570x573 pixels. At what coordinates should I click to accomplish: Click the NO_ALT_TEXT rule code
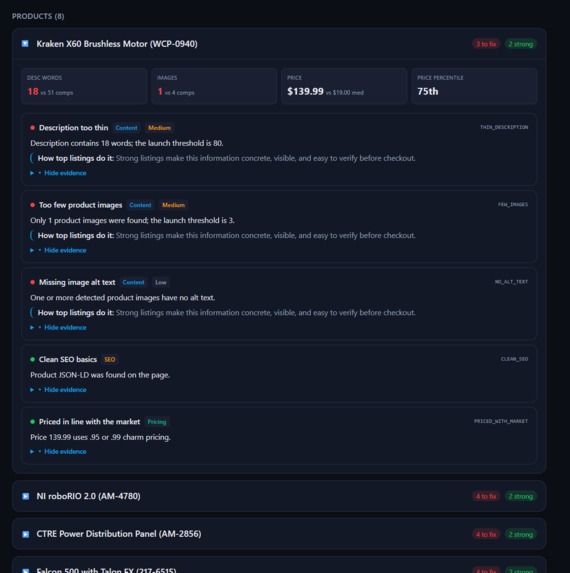click(511, 282)
